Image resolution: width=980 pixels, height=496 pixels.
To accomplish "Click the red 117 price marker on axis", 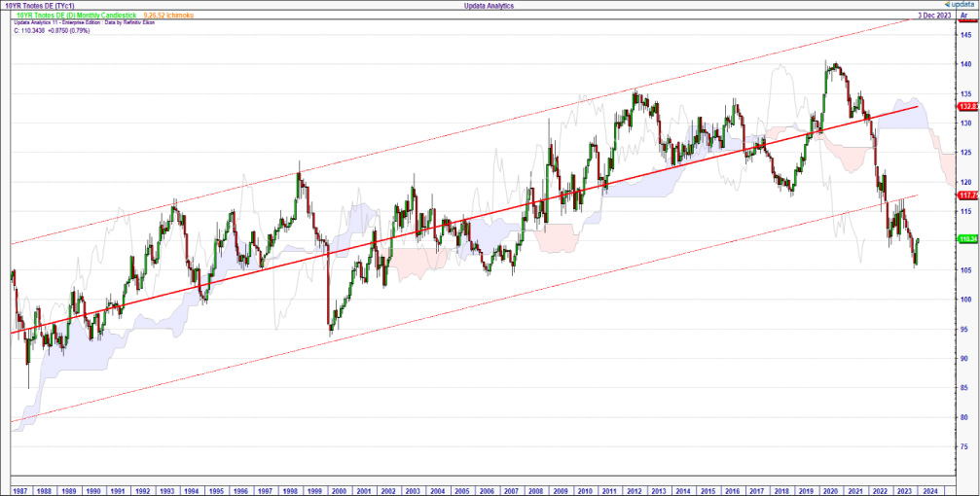I will click(967, 195).
